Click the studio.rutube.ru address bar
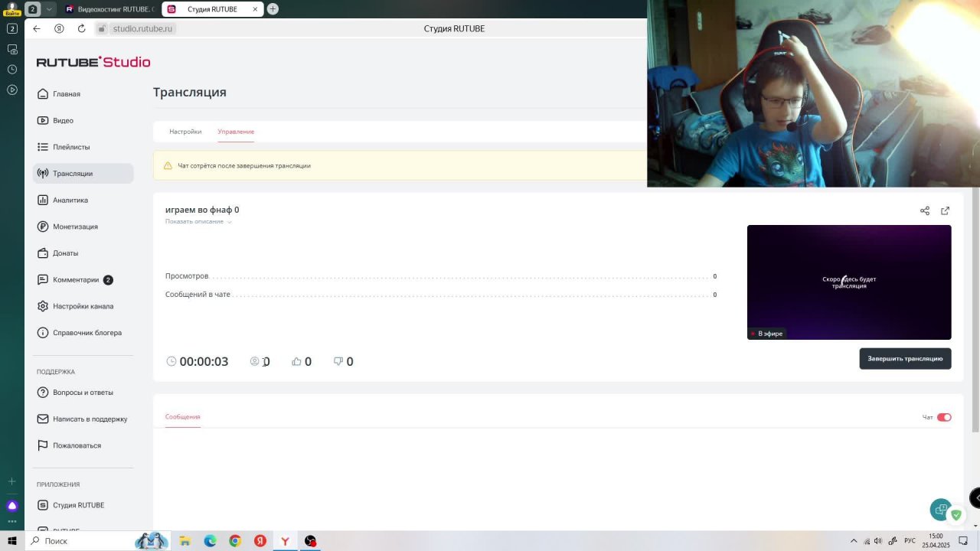Screen dimensions: 980x551 142,28
